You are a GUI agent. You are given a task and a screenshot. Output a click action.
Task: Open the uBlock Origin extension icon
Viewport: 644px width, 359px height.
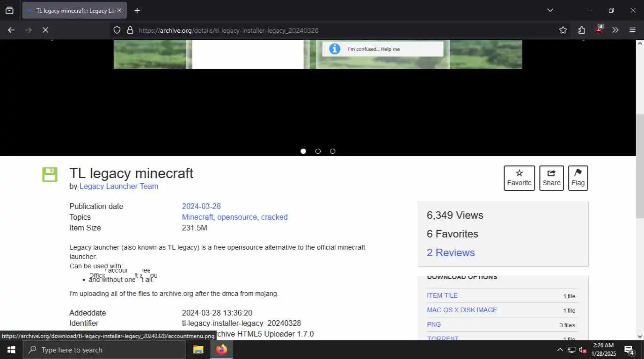(599, 29)
